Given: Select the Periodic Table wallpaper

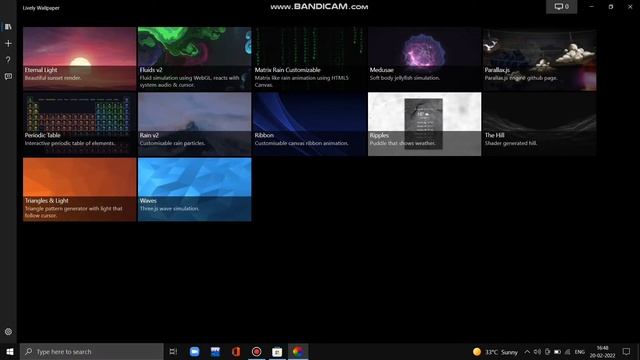Looking at the screenshot, I should tap(80, 124).
